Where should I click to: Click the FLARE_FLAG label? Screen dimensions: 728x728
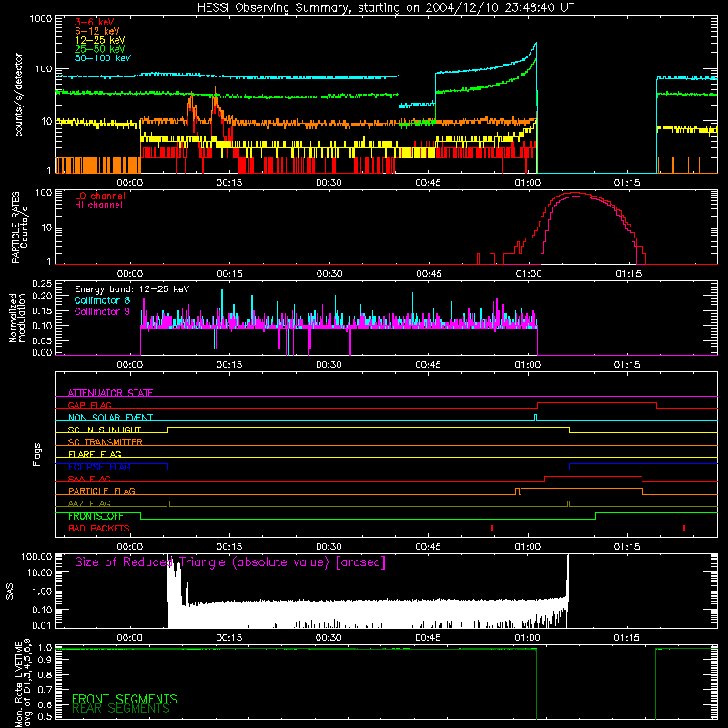(95, 454)
